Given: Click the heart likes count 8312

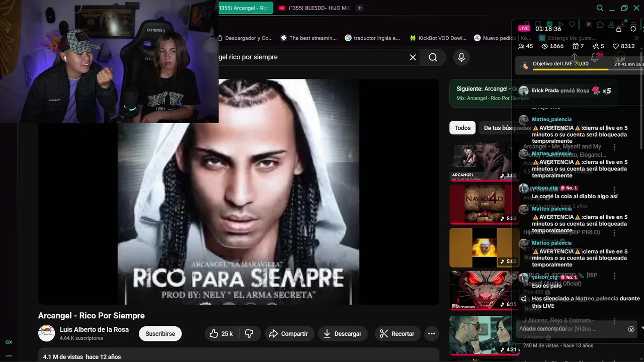Looking at the screenshot, I should pos(623,46).
